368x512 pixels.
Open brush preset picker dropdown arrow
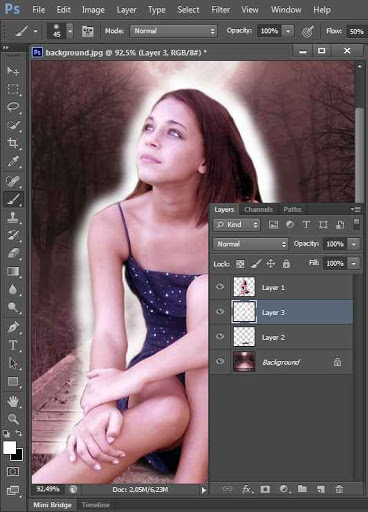(x=70, y=31)
